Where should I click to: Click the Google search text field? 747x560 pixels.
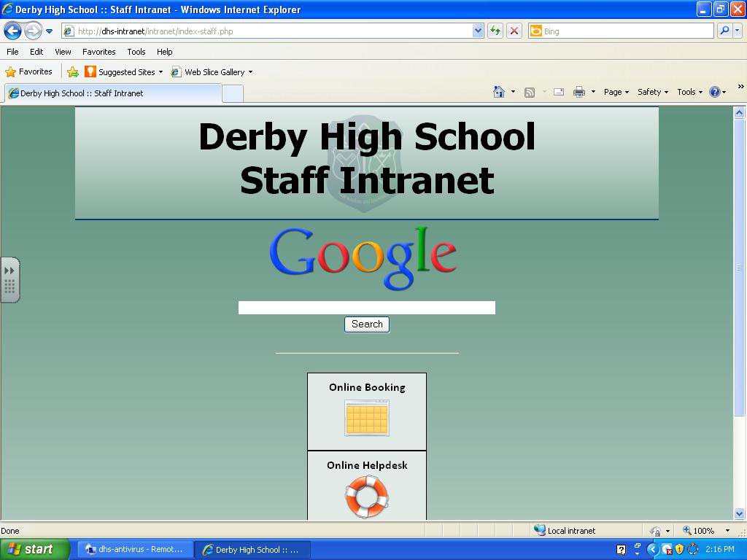[x=367, y=308]
